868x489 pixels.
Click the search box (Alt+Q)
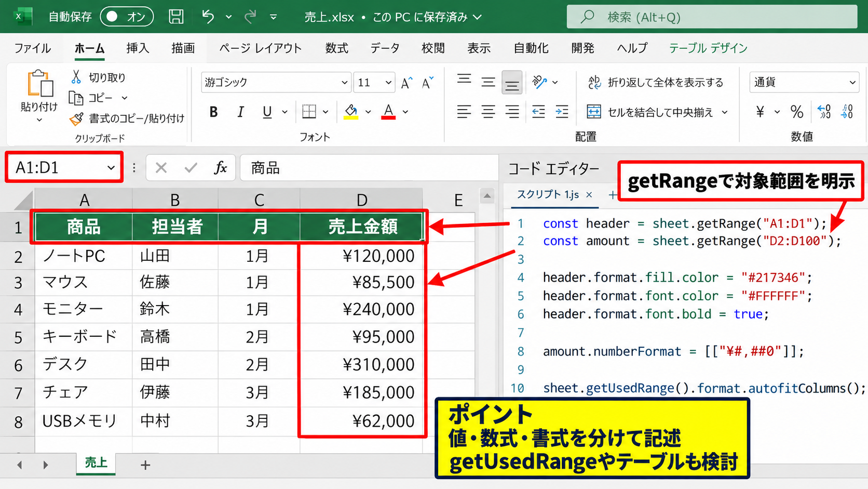click(x=712, y=17)
